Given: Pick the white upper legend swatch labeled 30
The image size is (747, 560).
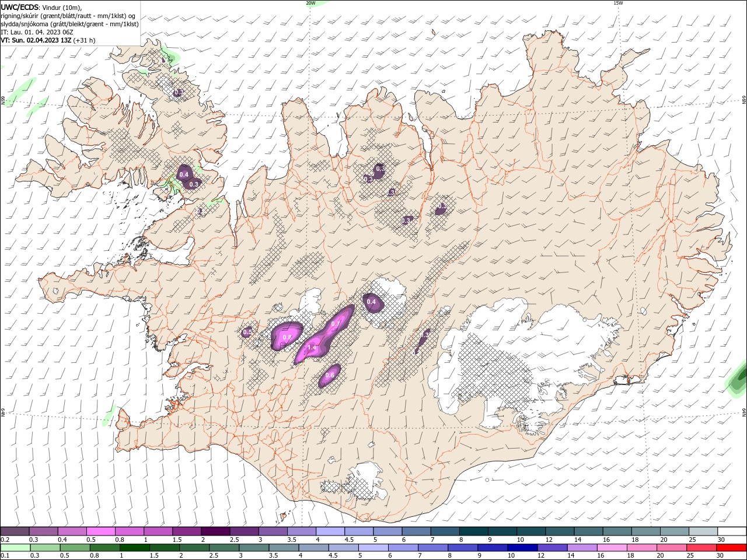Looking at the screenshot, I should click(732, 531).
